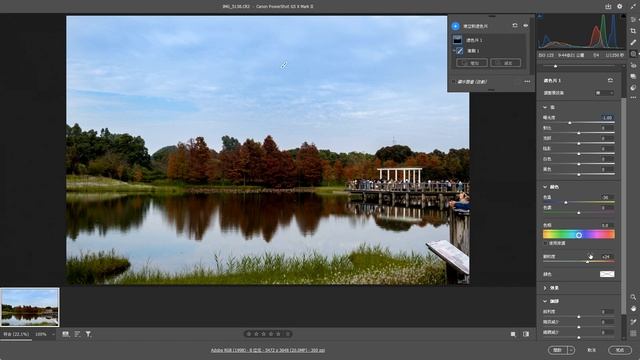
Task: Click the saturation value field +24
Action: click(x=607, y=257)
